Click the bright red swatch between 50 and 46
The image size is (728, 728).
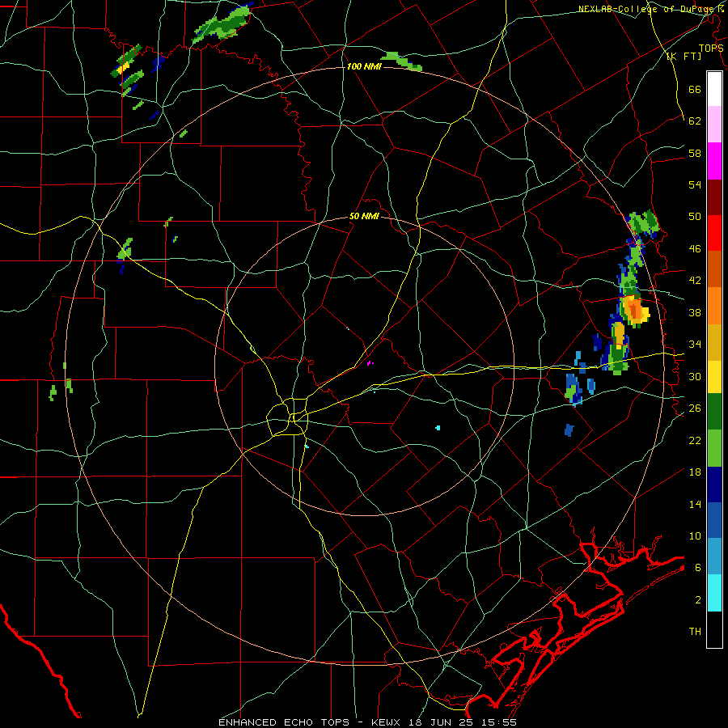tap(714, 234)
